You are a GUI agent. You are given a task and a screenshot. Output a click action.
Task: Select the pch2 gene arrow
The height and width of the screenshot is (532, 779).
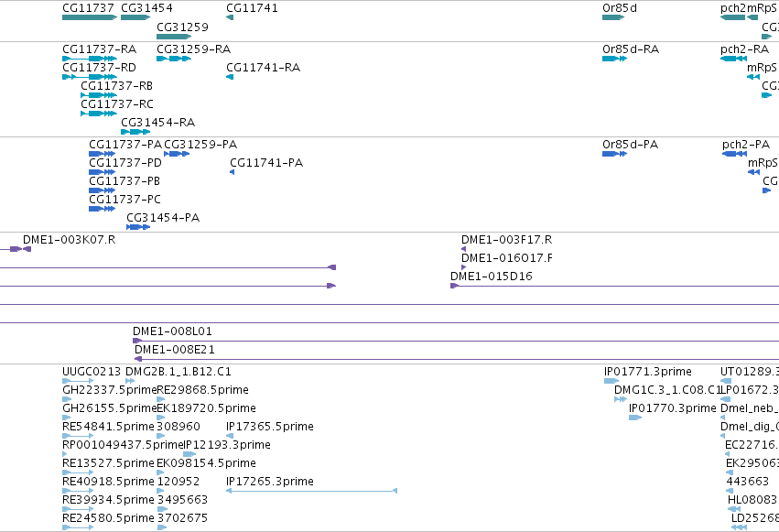pyautogui.click(x=733, y=17)
